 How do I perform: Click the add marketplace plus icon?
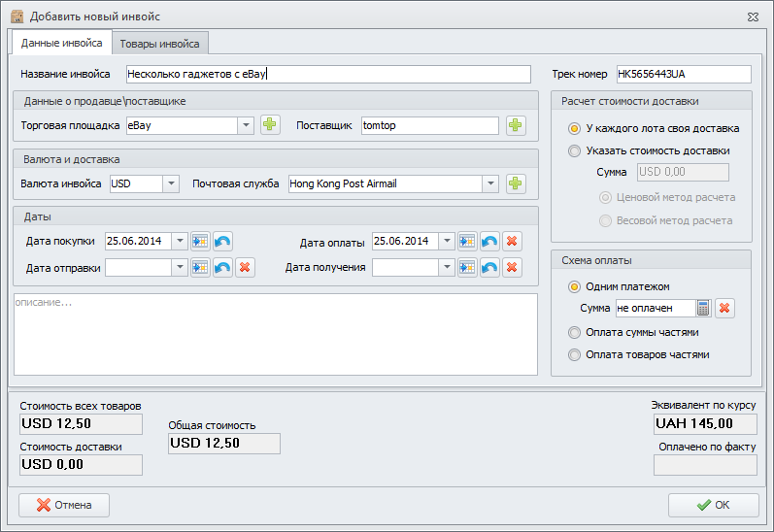(x=270, y=125)
